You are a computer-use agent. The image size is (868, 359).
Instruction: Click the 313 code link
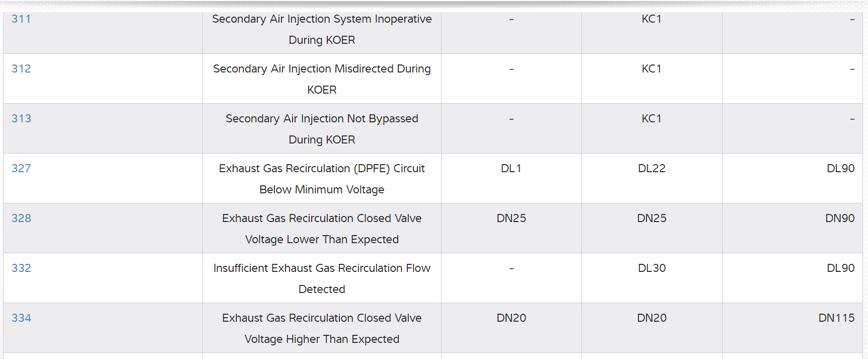pyautogui.click(x=21, y=119)
